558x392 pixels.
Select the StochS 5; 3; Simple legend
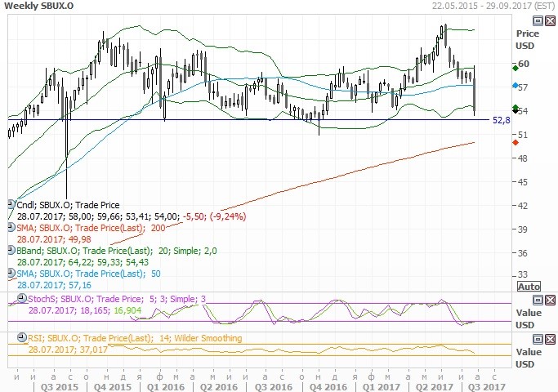point(117,299)
